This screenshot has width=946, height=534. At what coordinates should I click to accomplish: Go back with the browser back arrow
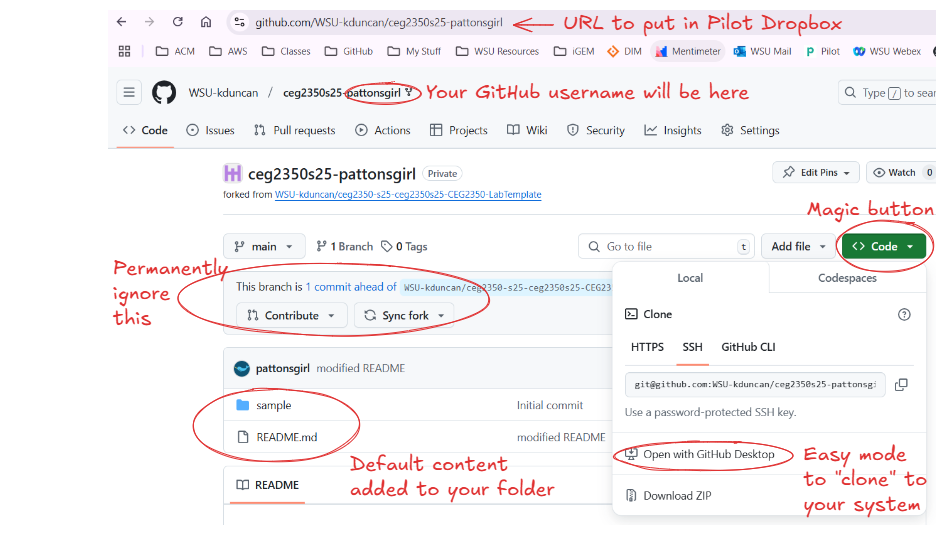tap(121, 22)
